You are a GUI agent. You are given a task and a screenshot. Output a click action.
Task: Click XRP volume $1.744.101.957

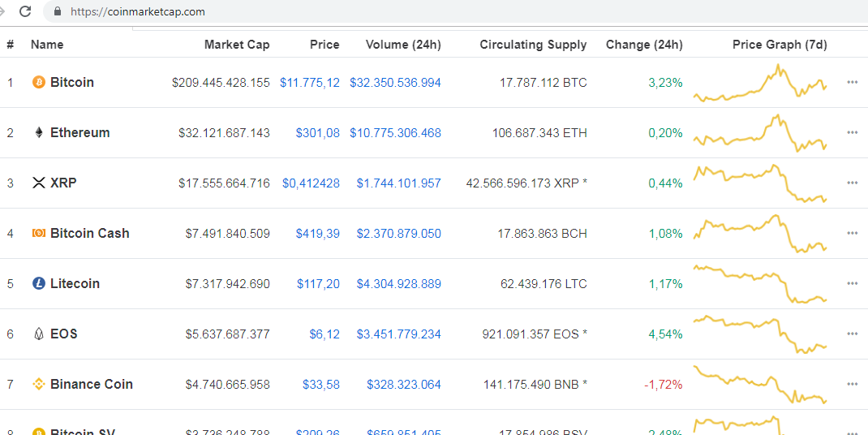point(398,183)
